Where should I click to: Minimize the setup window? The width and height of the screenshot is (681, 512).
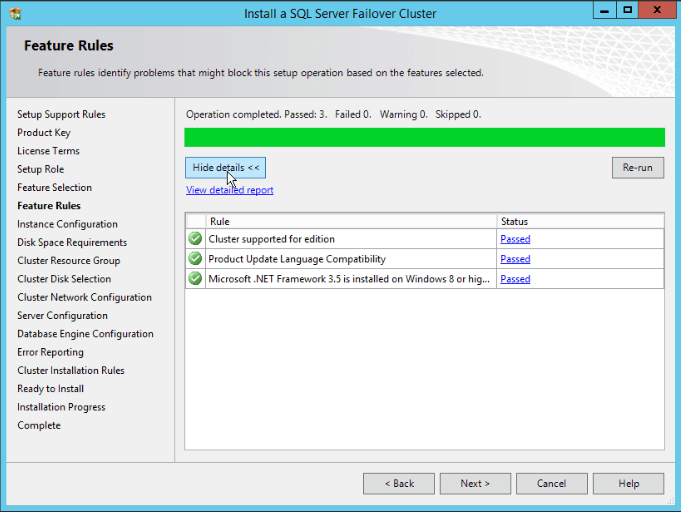pyautogui.click(x=601, y=11)
